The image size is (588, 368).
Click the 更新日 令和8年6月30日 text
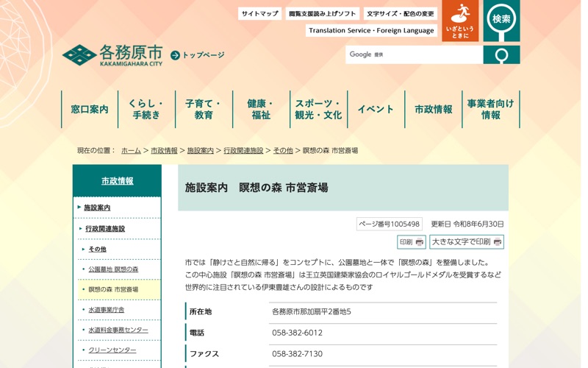(x=467, y=224)
